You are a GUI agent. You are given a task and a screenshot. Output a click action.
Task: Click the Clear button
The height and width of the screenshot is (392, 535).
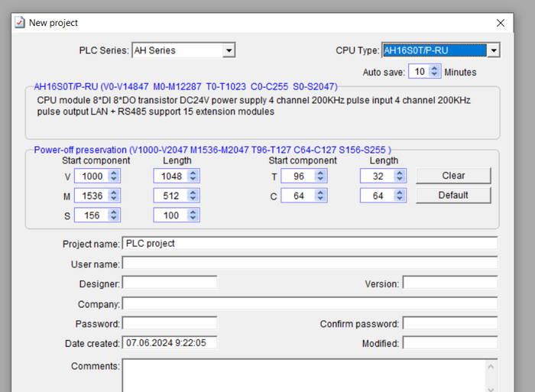pos(453,176)
